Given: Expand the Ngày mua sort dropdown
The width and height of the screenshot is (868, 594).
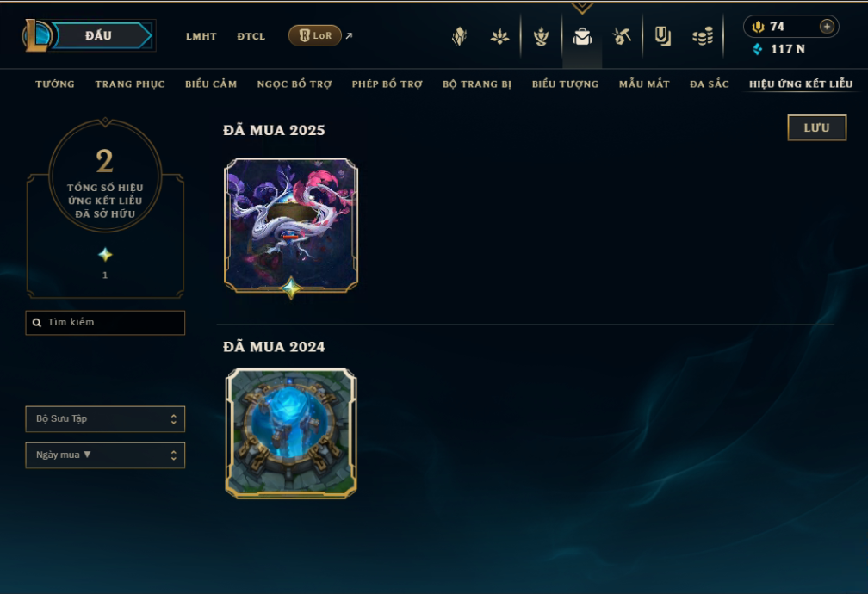Looking at the screenshot, I should pos(105,455).
